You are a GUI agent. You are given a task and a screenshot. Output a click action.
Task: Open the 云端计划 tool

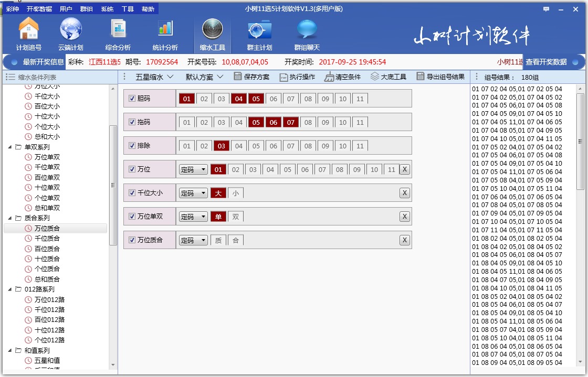click(71, 34)
